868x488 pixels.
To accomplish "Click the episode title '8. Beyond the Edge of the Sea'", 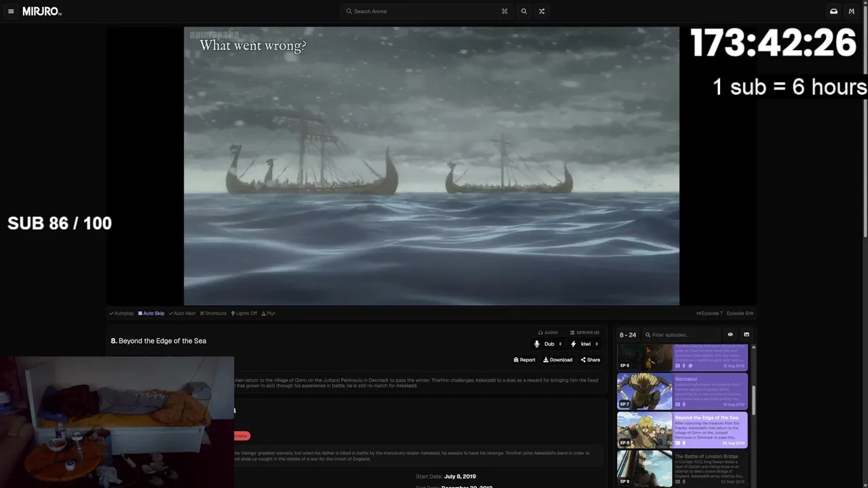I will click(159, 341).
